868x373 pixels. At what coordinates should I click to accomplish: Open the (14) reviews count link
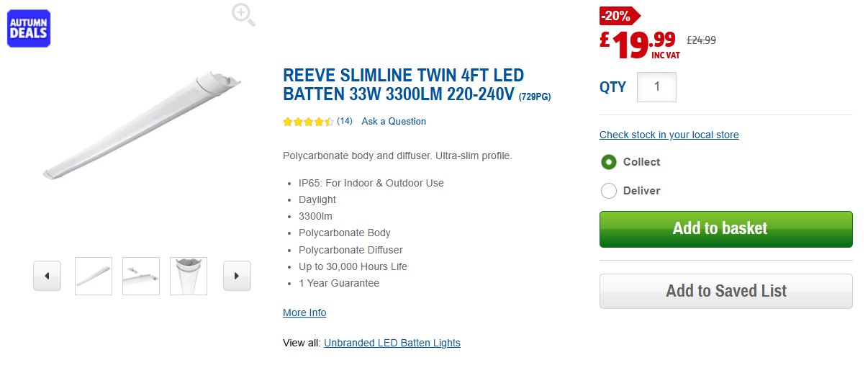click(x=345, y=121)
